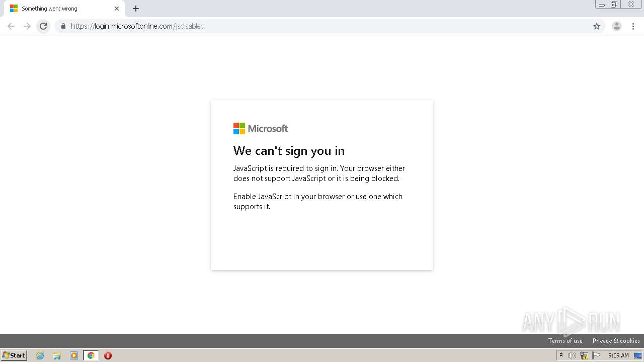Reload the current page
Image resolution: width=644 pixels, height=362 pixels.
(x=43, y=26)
